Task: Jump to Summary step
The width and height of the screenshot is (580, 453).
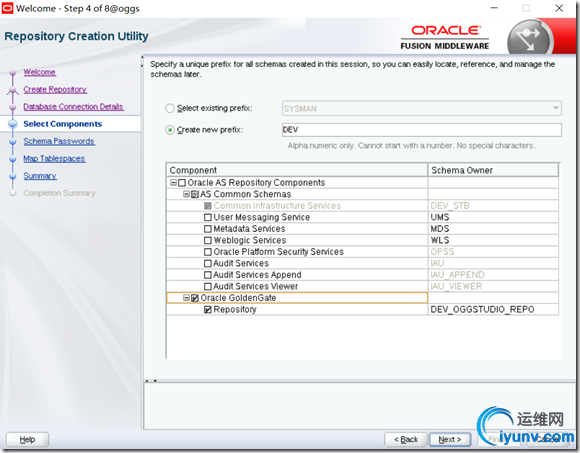Action: [40, 176]
